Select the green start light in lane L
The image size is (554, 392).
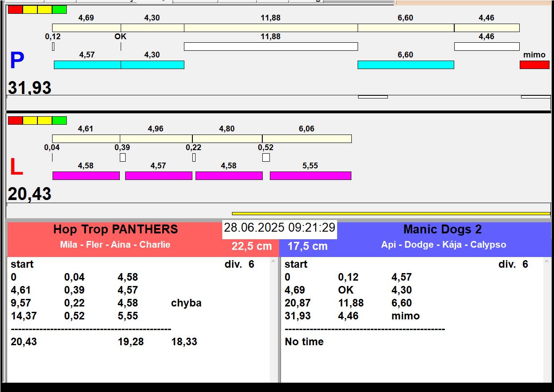pos(59,120)
